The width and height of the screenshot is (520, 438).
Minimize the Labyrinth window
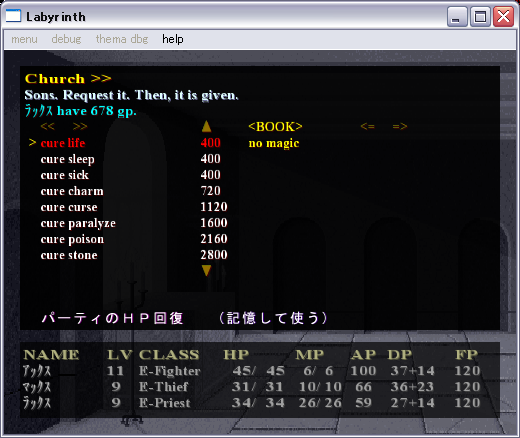(x=457, y=16)
